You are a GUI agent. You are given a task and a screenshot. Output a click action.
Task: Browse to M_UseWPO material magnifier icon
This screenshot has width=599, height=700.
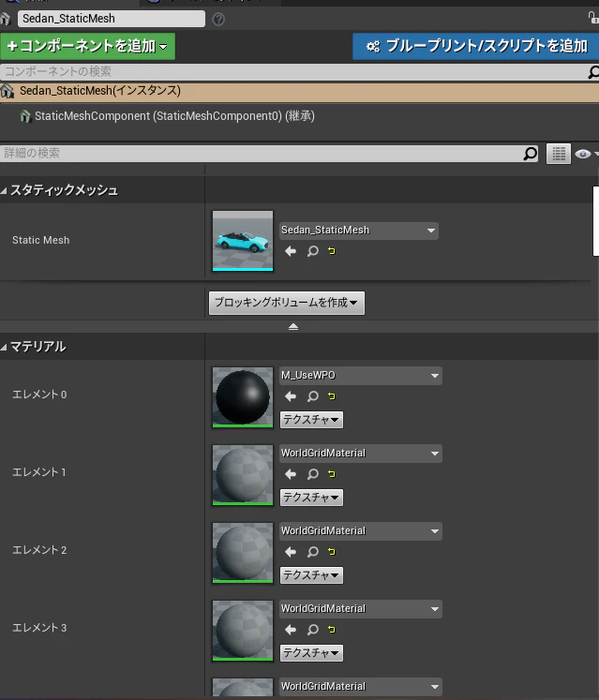pyautogui.click(x=313, y=396)
